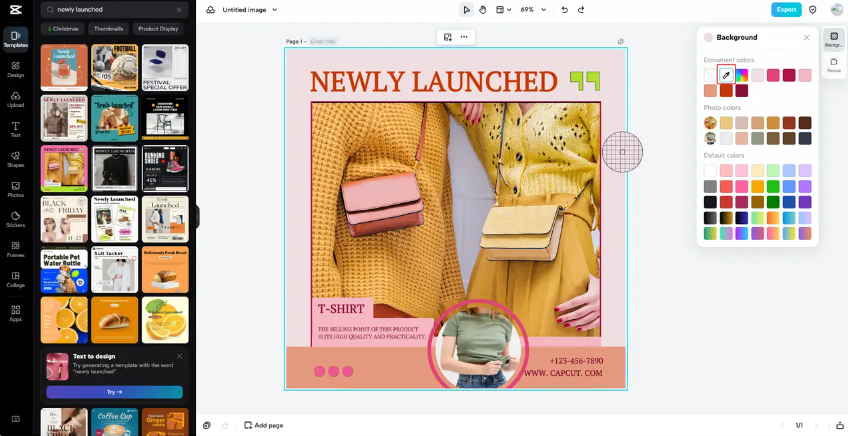Expand the Untitled image name dropdown

tap(274, 10)
